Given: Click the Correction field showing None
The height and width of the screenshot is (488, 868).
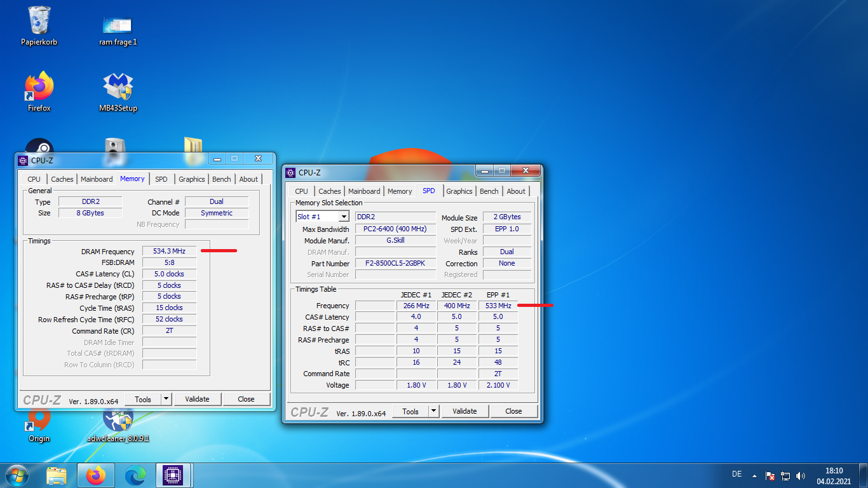Looking at the screenshot, I should (507, 263).
